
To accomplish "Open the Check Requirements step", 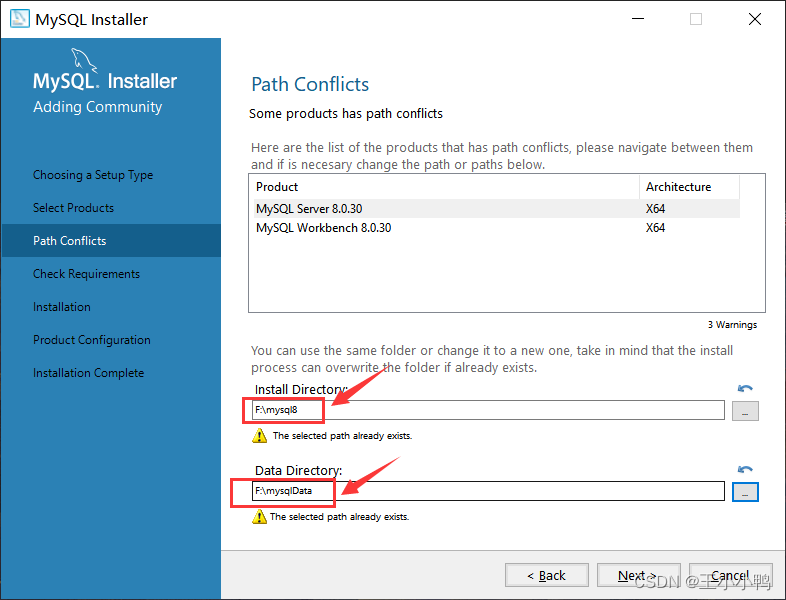I will point(86,274).
